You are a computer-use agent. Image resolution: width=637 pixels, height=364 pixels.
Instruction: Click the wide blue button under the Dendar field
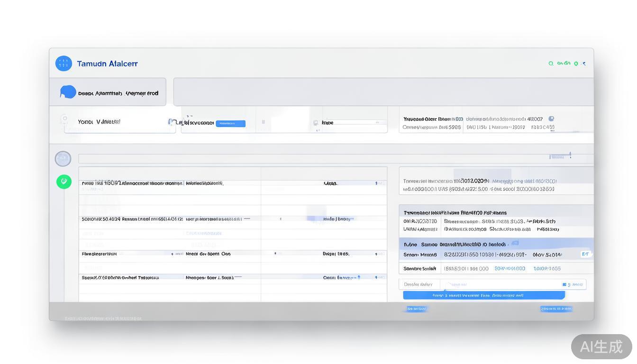coord(483,295)
